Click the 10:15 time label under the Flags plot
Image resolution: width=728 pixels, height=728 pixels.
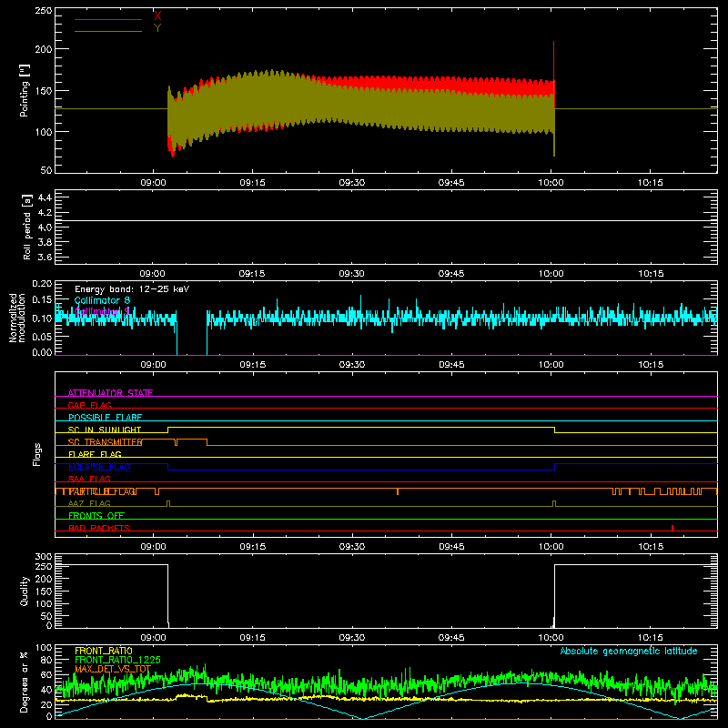651,547
